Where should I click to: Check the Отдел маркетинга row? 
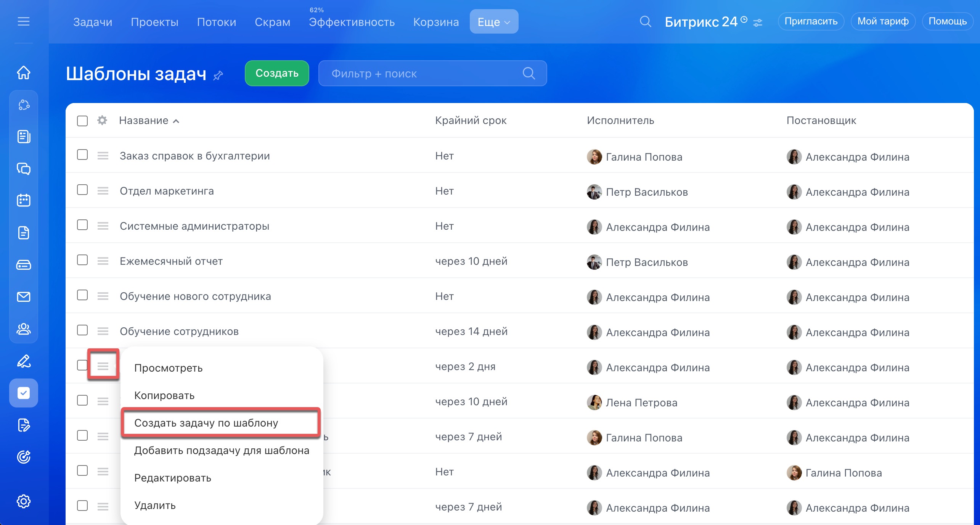(82, 190)
